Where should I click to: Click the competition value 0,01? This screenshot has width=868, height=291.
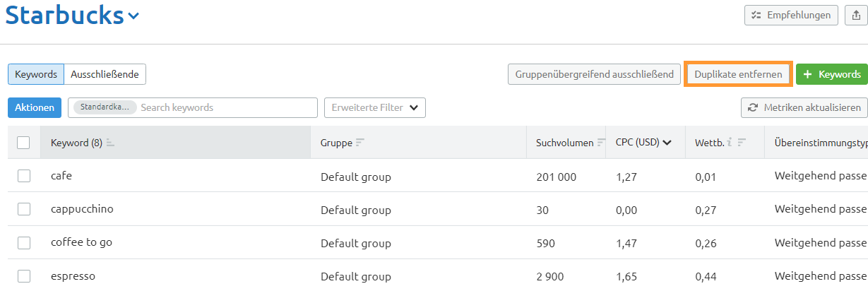706,177
